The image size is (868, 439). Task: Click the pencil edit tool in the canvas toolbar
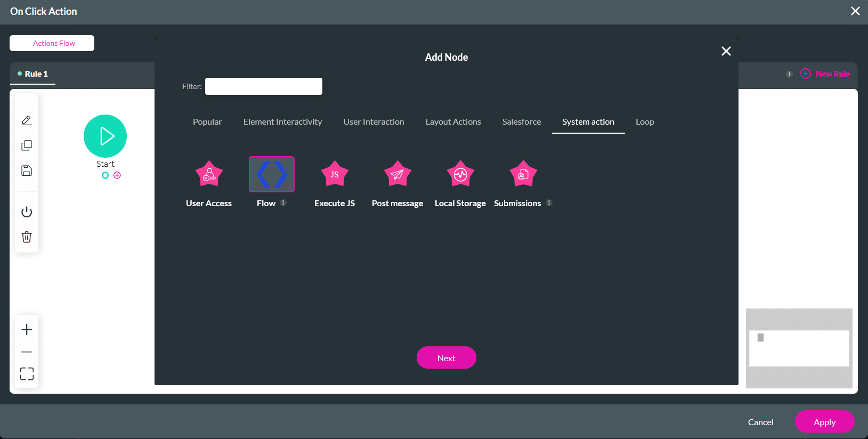click(x=27, y=120)
